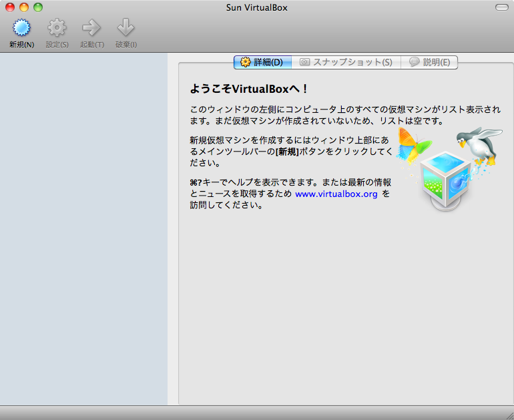
Task: Click the bold [新規] text in instructions
Action: [287, 152]
